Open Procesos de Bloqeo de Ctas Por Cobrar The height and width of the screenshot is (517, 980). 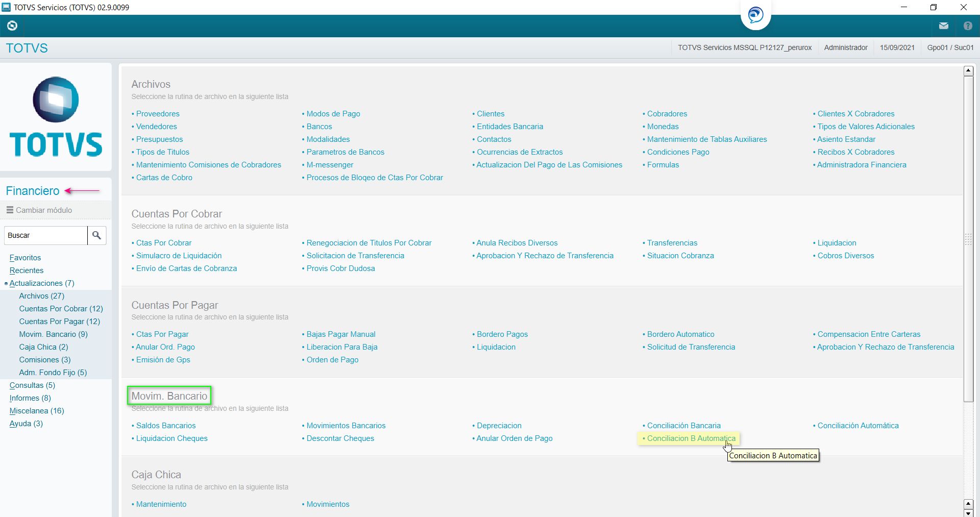coord(375,178)
